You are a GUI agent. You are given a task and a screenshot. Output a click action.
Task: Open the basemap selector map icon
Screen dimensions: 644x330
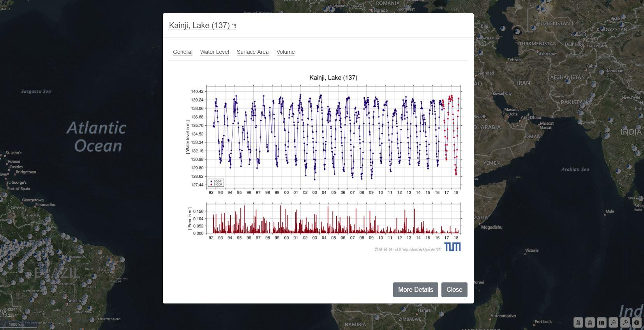pyautogui.click(x=602, y=323)
